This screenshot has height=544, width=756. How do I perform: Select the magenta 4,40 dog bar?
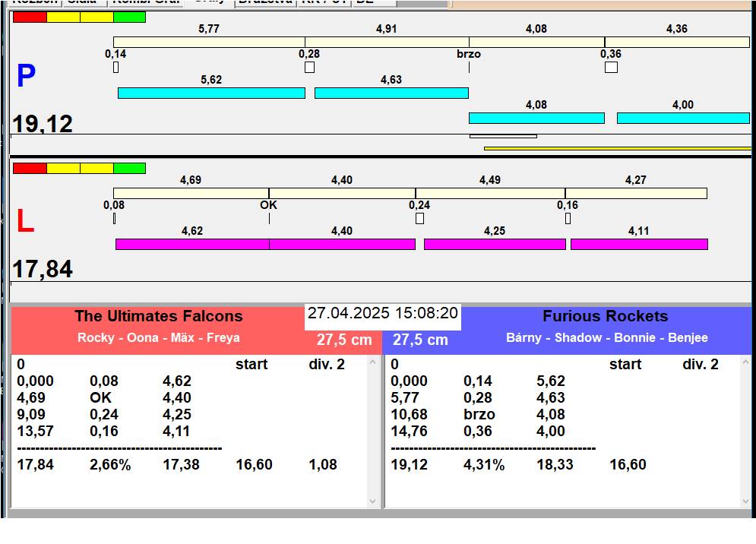click(342, 244)
